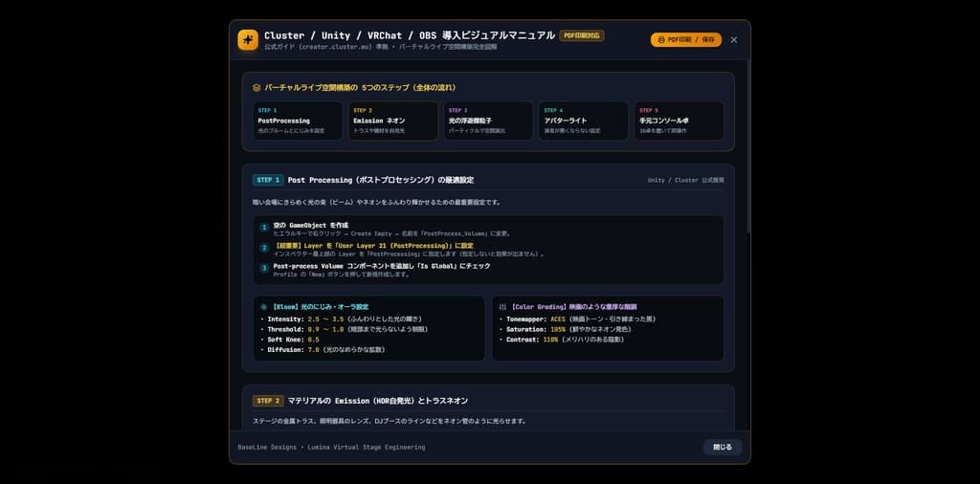Click '空の GameObject を作成' step title

(311, 224)
